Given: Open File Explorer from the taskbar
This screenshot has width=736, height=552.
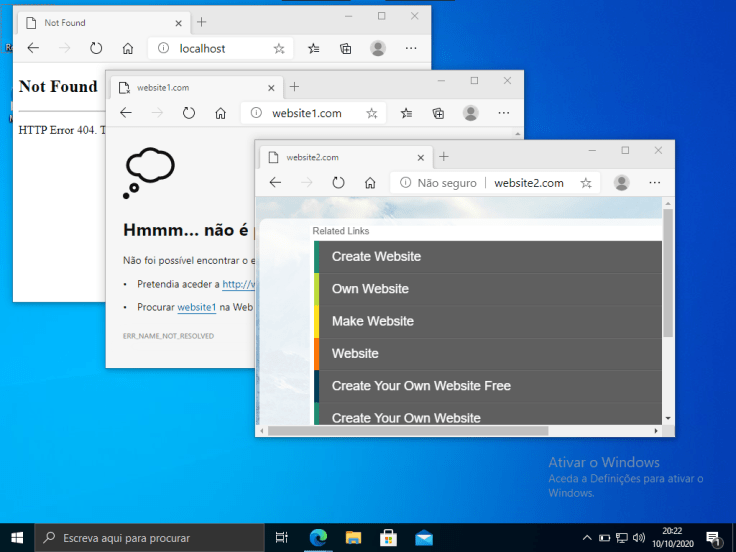Looking at the screenshot, I should pos(353,538).
